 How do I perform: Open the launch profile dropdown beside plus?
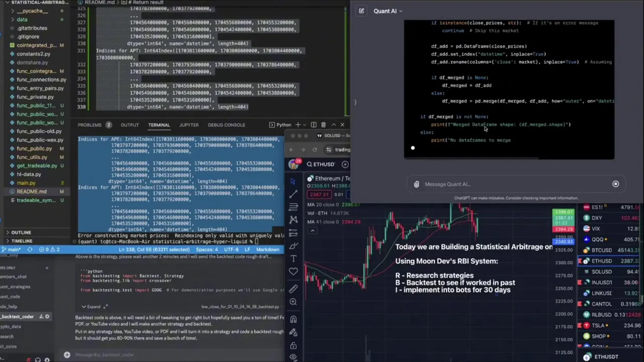(304, 125)
